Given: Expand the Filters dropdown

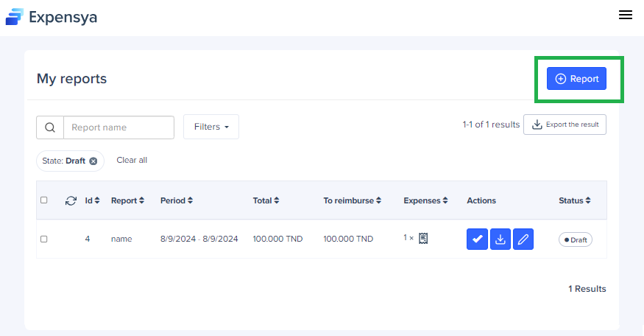Looking at the screenshot, I should (x=211, y=127).
